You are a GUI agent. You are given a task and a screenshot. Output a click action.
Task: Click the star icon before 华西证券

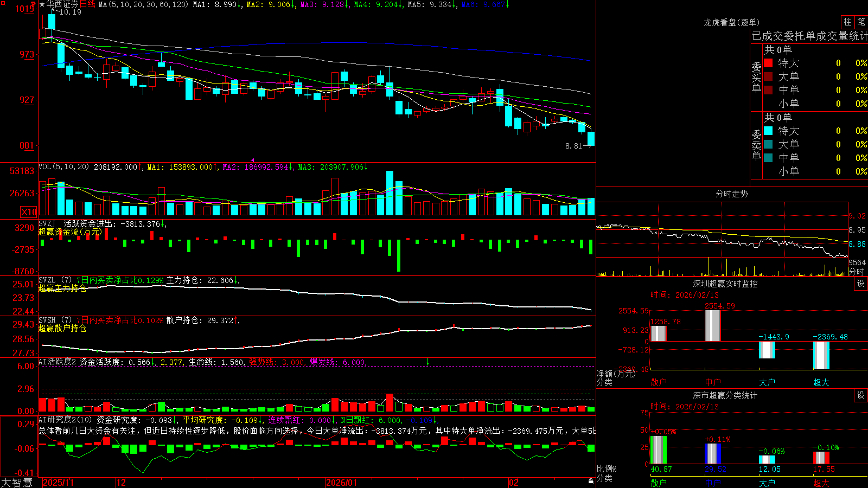42,4
